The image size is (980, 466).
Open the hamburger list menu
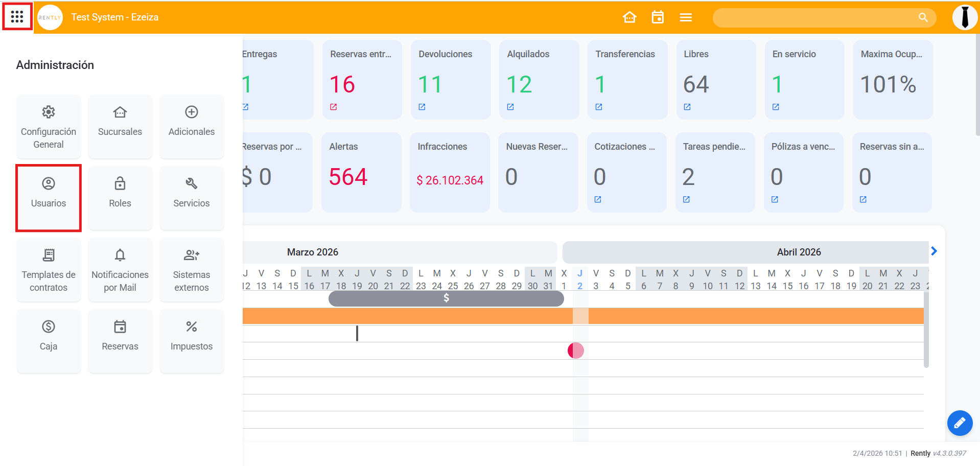coord(686,17)
